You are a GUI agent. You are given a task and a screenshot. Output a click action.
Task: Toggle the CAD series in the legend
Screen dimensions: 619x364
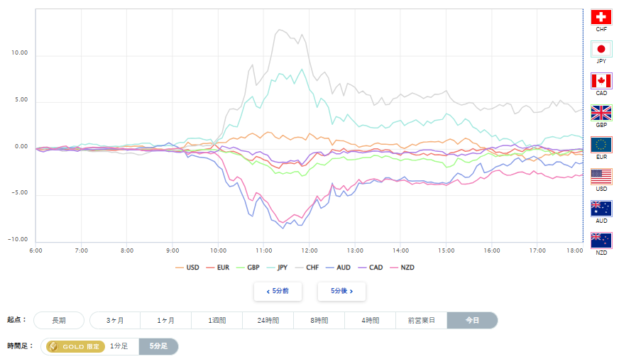[371, 268]
